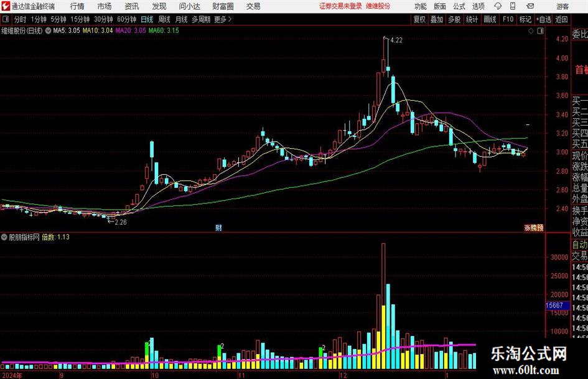The image size is (588, 379).
Task: Click the 2024年 date label on the time axis
Action: [x=11, y=375]
